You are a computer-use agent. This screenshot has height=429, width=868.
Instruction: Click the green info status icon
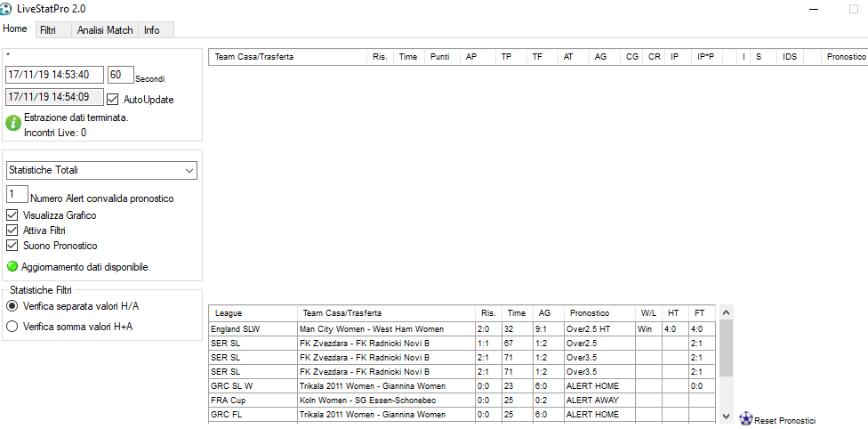[x=13, y=124]
